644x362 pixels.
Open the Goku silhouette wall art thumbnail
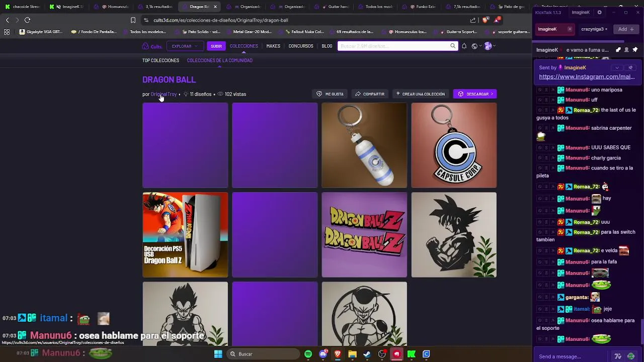(x=454, y=235)
